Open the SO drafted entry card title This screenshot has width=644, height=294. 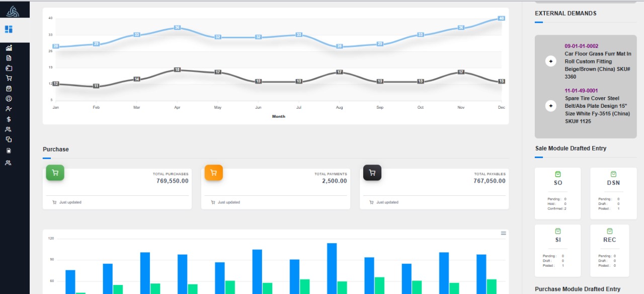558,183
